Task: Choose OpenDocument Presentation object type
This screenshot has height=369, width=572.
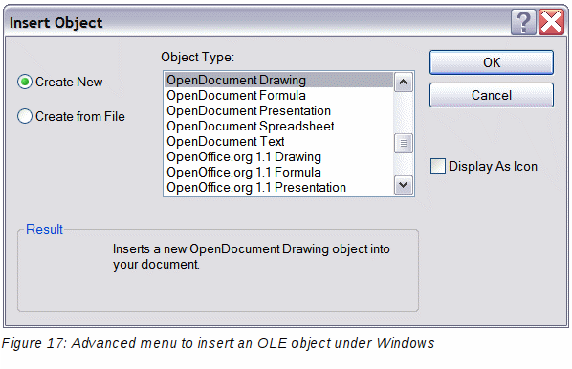Action: pos(279,111)
